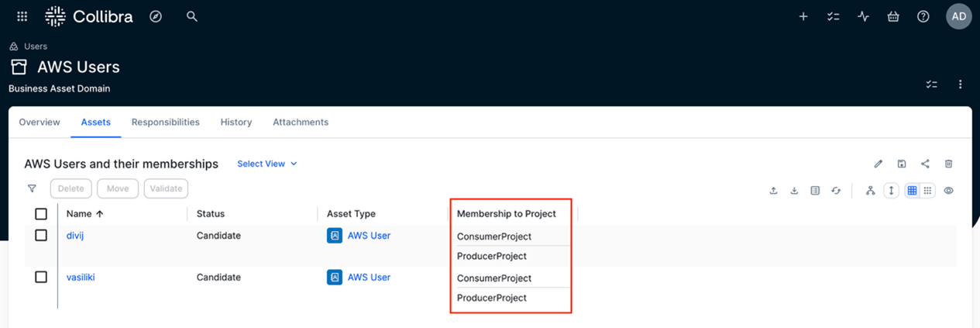The image size is (980, 328).
Task: Open the shopping basket icon
Action: [893, 16]
